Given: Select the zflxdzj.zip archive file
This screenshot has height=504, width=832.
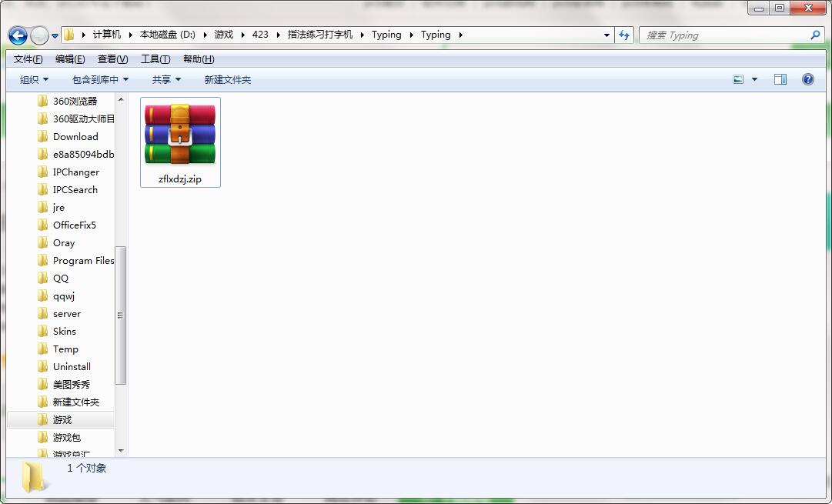Looking at the screenshot, I should pyautogui.click(x=180, y=142).
